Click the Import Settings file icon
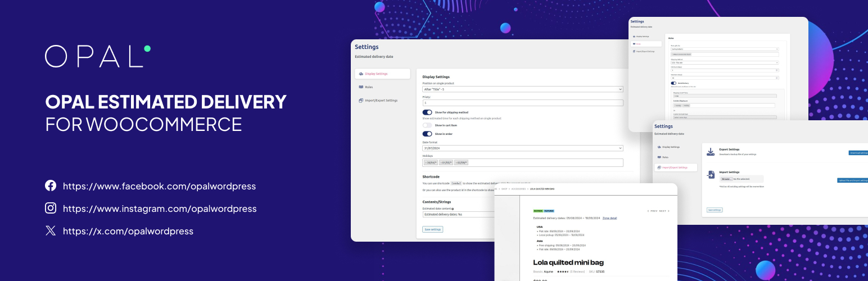Viewport: 868px width, 281px height. click(x=711, y=175)
